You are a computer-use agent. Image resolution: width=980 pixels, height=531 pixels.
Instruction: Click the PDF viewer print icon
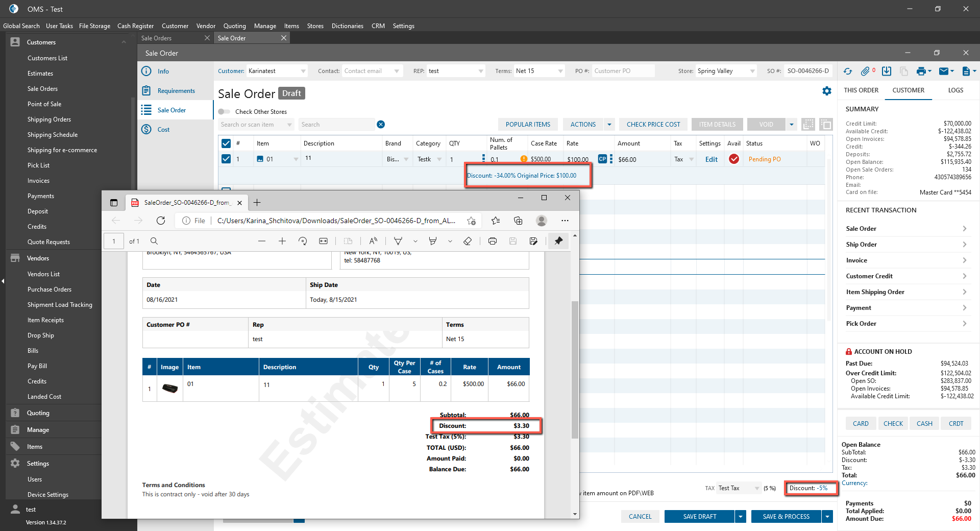tap(492, 241)
